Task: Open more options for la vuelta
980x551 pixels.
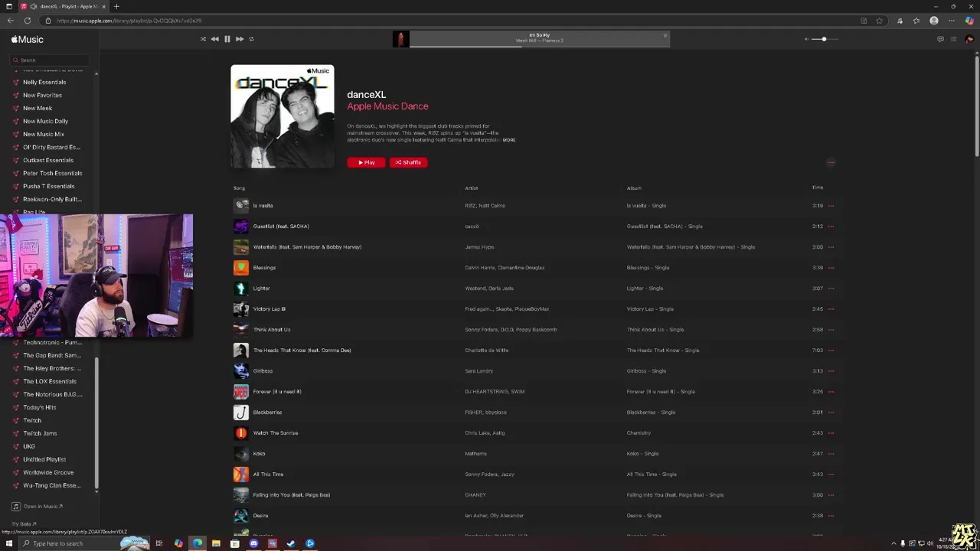Action: click(831, 206)
